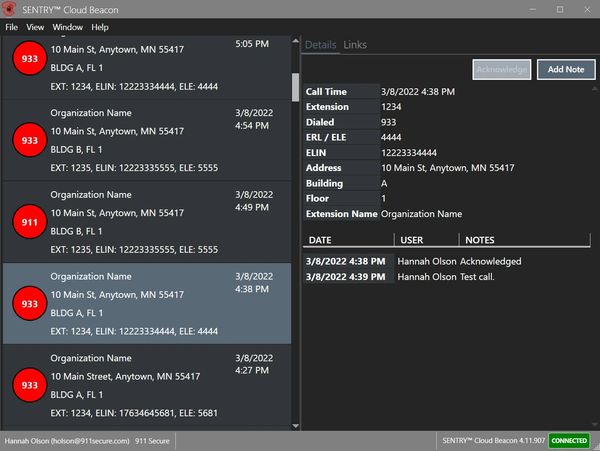
Task: Click the ELIN value '12223334444' in details
Action: [x=409, y=153]
